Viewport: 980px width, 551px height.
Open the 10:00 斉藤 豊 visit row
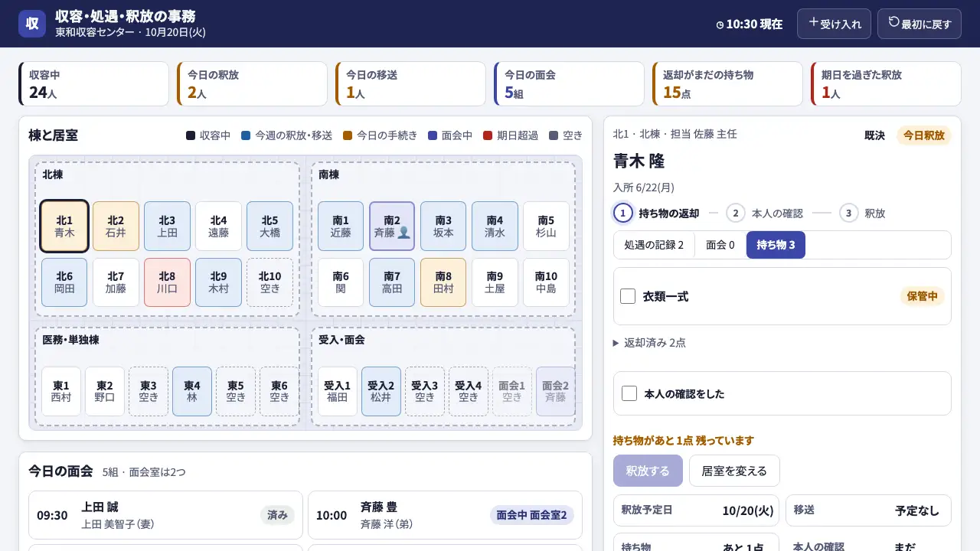click(x=445, y=515)
